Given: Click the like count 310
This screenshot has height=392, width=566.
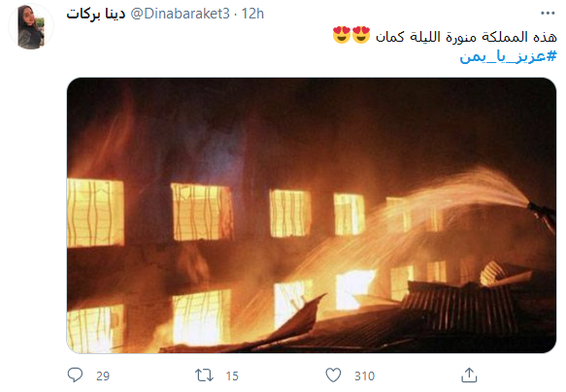Looking at the screenshot, I should pos(365,376).
